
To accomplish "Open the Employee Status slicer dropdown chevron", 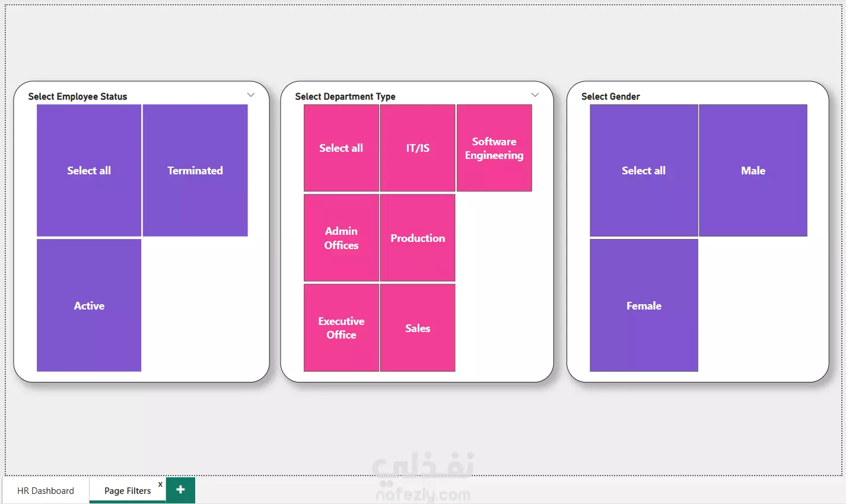I will (251, 95).
